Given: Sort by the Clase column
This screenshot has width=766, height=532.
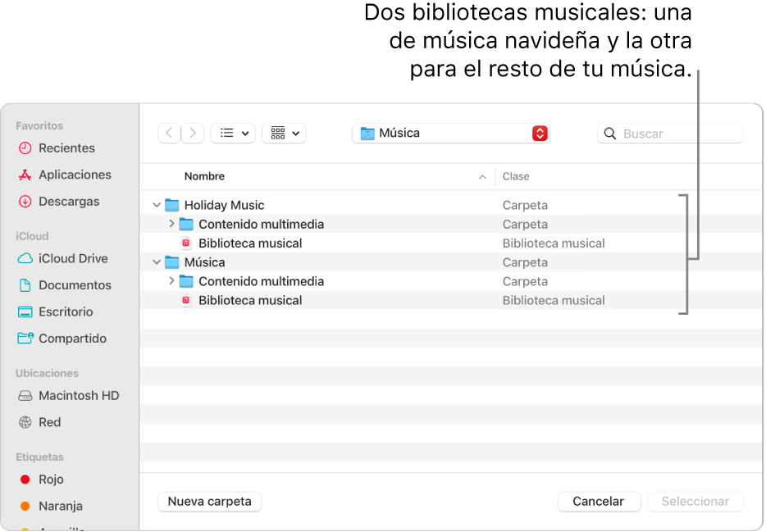Looking at the screenshot, I should [x=517, y=176].
